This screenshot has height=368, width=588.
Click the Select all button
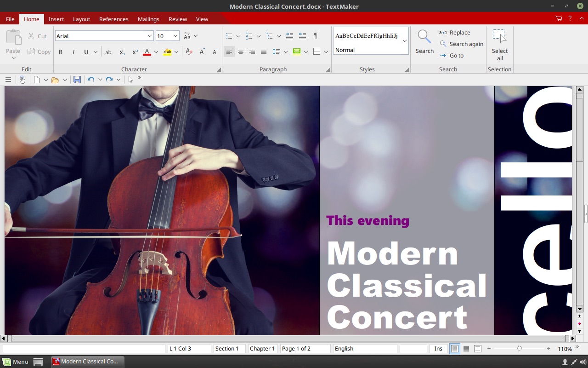[499, 45]
